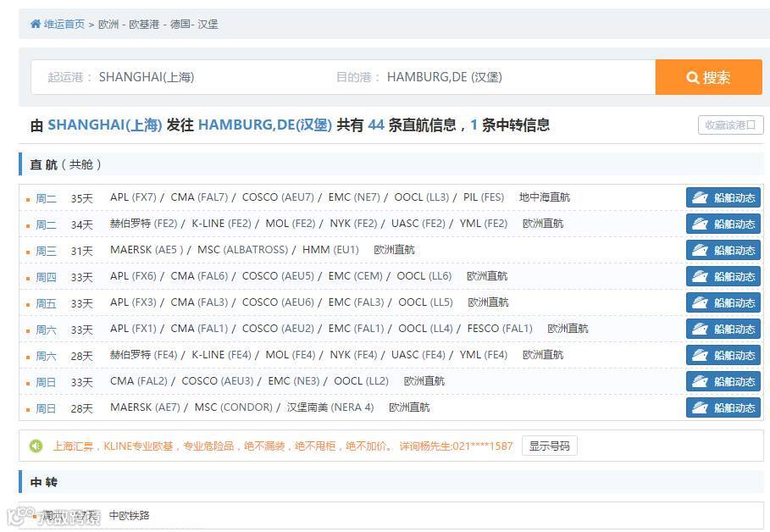Image resolution: width=770 pixels, height=532 pixels.
Task: Click 地中海直航 route label
Action: click(545, 197)
